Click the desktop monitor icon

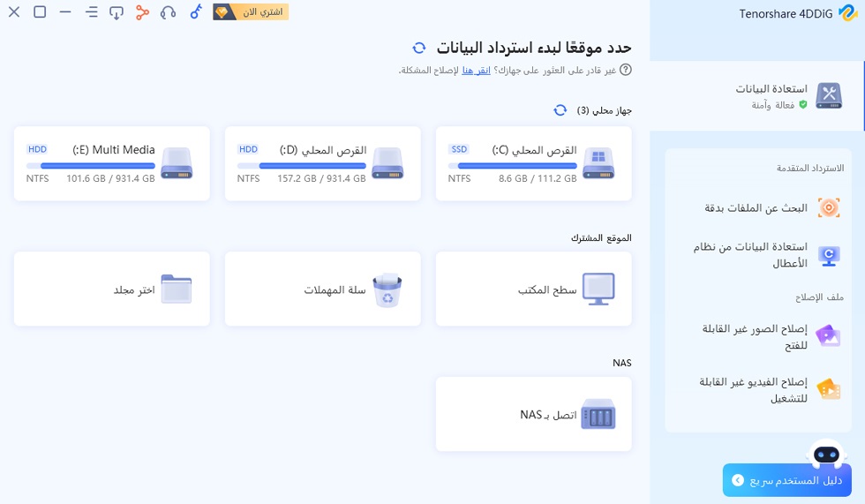coord(598,289)
